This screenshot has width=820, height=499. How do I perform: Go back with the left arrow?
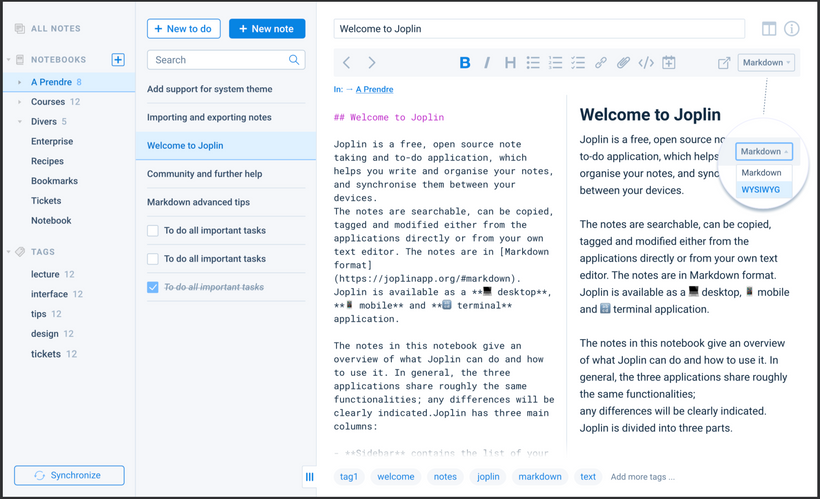(x=346, y=63)
